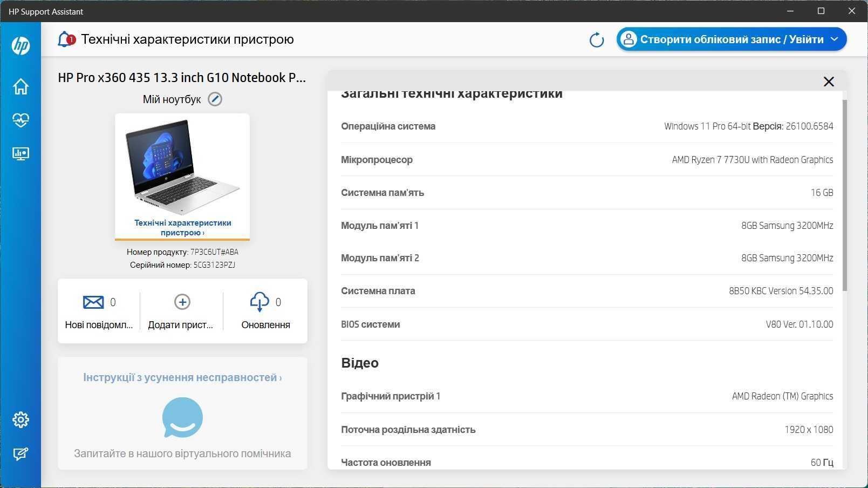Open the virtual assistant chat bubble icon

coord(182,418)
